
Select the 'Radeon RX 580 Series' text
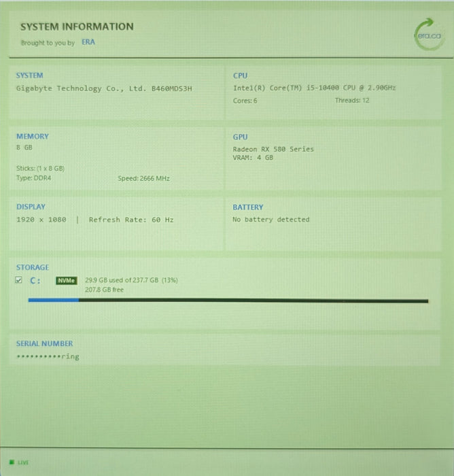[x=273, y=149]
